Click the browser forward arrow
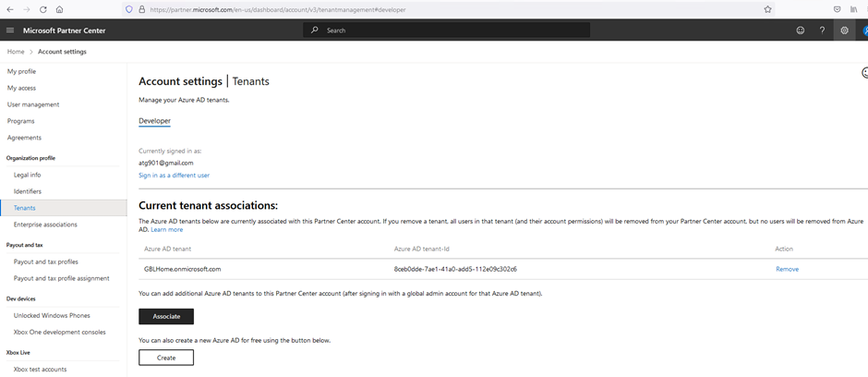868x377 pixels. coord(27,9)
